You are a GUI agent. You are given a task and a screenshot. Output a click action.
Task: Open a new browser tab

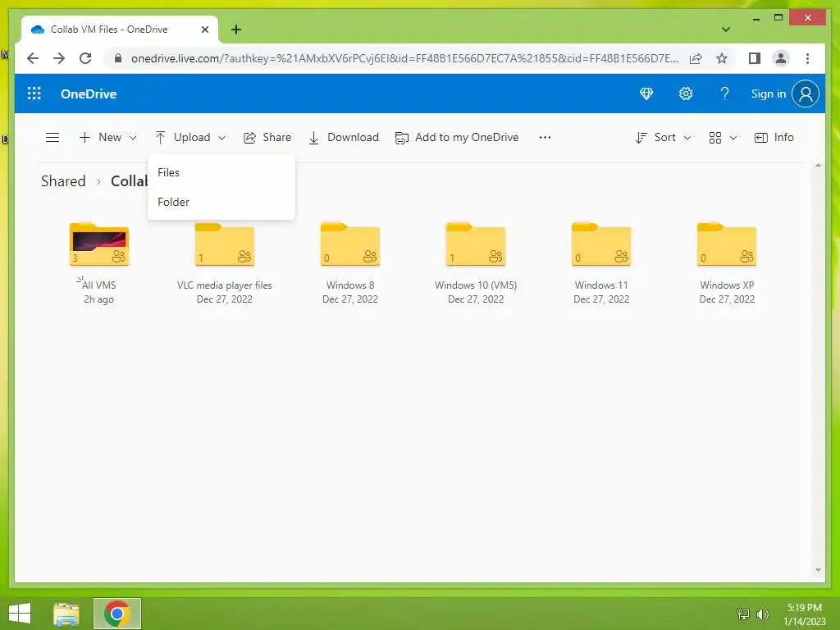(x=236, y=30)
